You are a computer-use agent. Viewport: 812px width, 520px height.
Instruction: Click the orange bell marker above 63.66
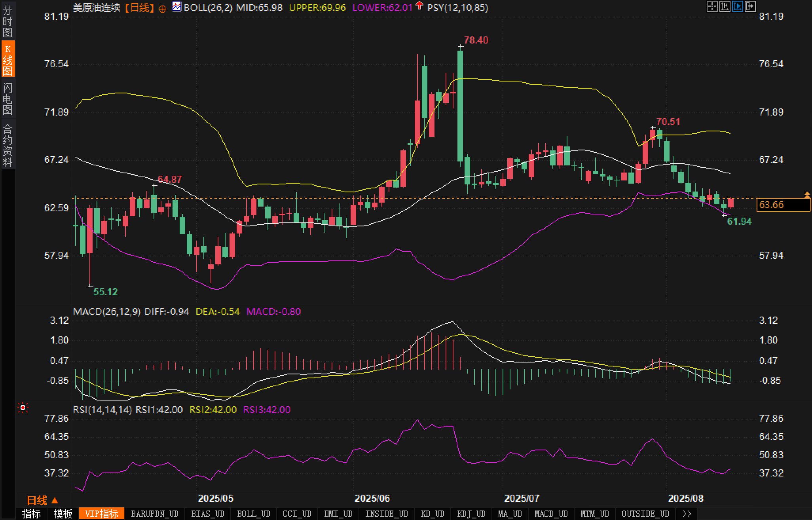(x=807, y=194)
